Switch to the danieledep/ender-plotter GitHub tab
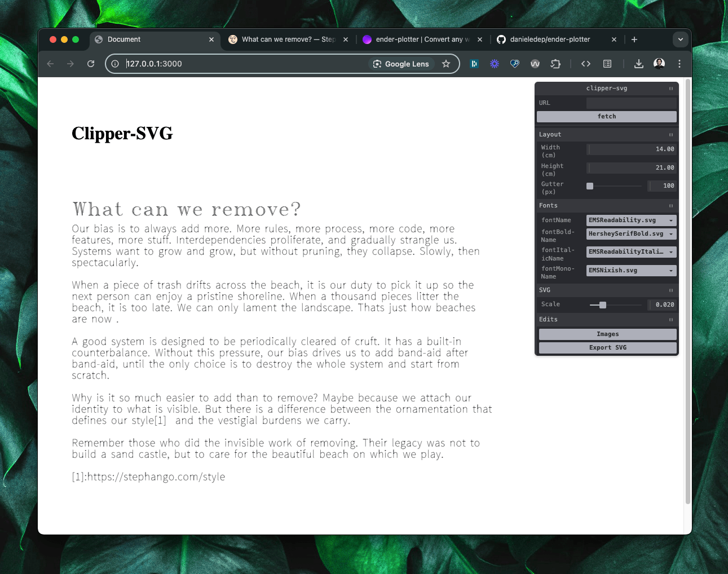The image size is (728, 574). coord(557,39)
